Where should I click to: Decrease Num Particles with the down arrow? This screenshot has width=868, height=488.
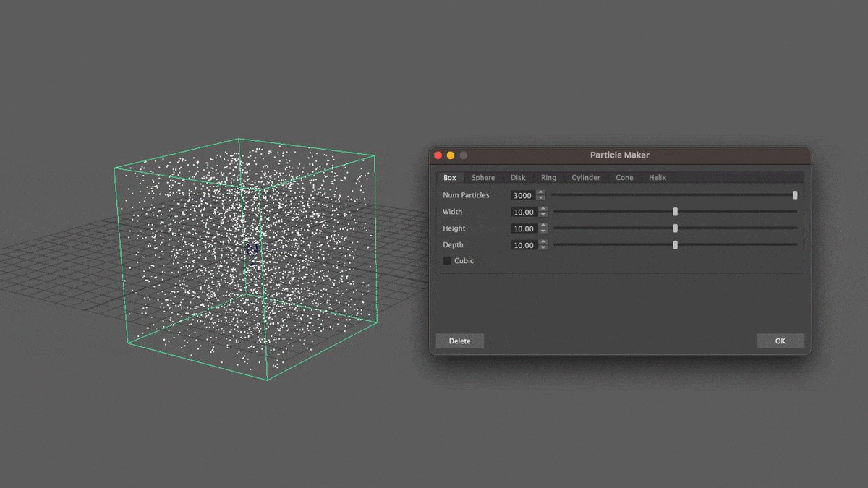click(x=541, y=199)
